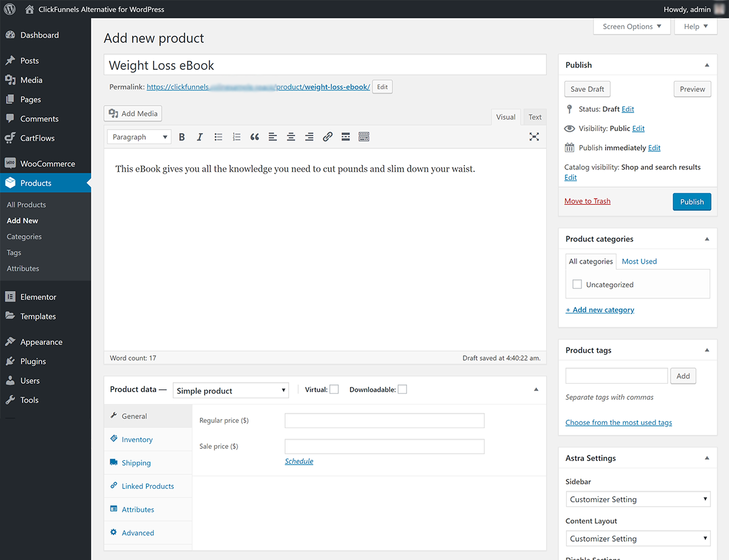Viewport: 729px width, 560px height.
Task: Align text right in editor
Action: point(309,137)
